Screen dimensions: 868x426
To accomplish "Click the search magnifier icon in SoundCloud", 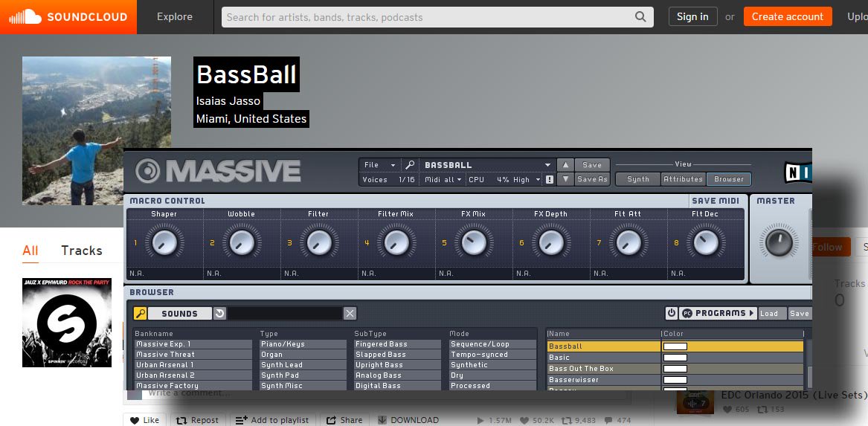I will tap(640, 17).
